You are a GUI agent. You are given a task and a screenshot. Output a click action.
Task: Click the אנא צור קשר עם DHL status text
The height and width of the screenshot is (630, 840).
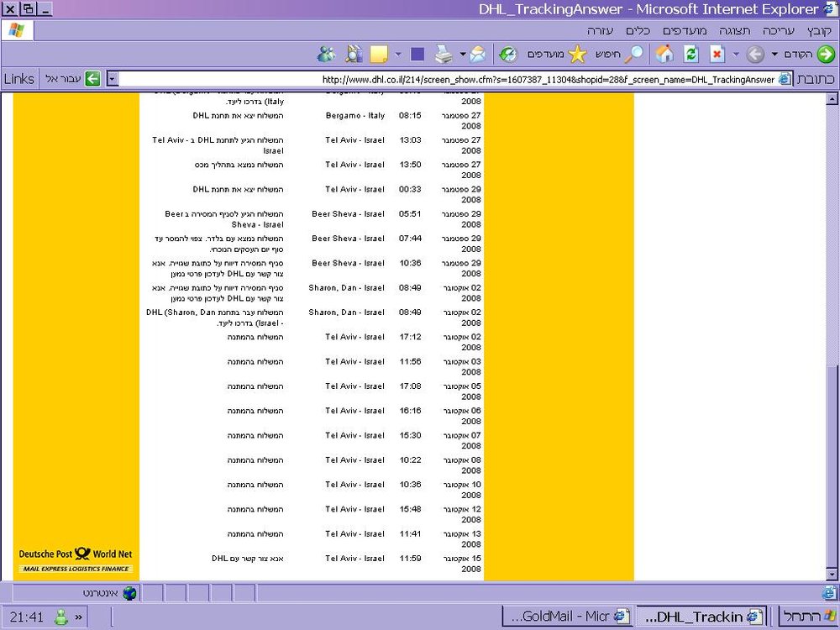(x=248, y=559)
